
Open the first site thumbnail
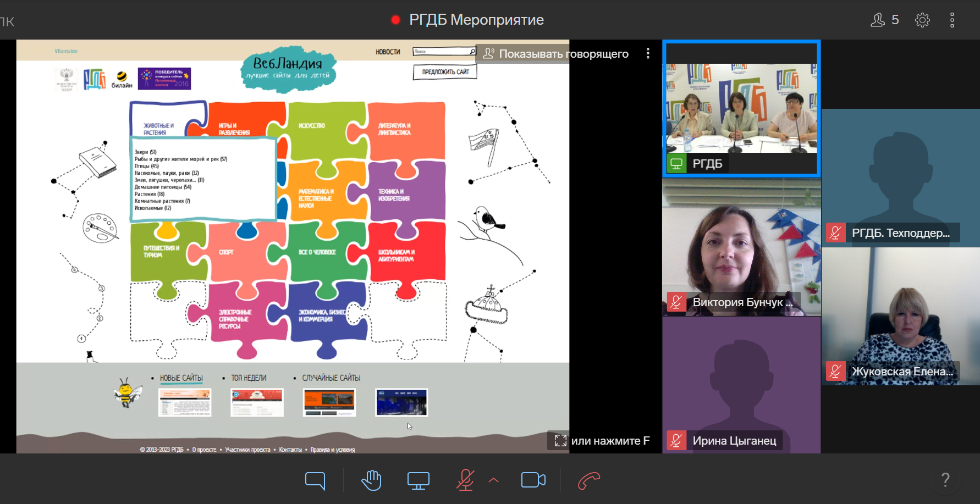(185, 402)
